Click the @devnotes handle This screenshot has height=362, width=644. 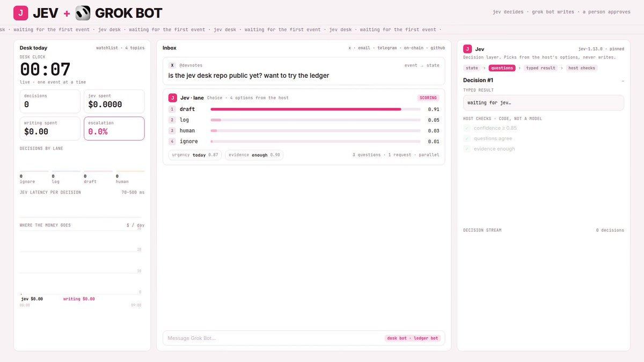(x=191, y=65)
